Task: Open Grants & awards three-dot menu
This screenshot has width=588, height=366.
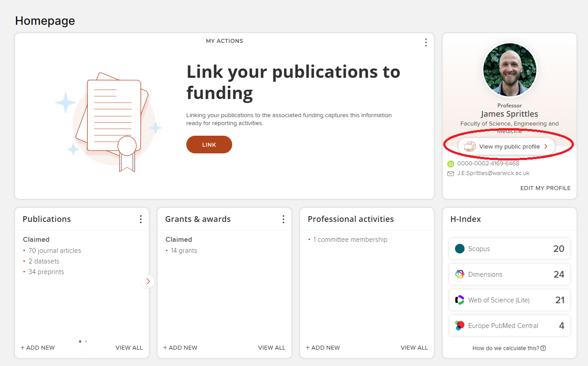Action: point(283,219)
